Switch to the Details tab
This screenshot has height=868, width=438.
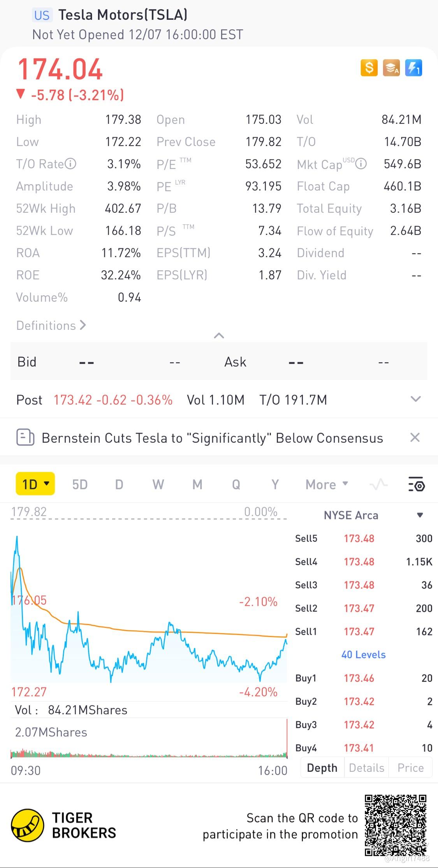(366, 768)
